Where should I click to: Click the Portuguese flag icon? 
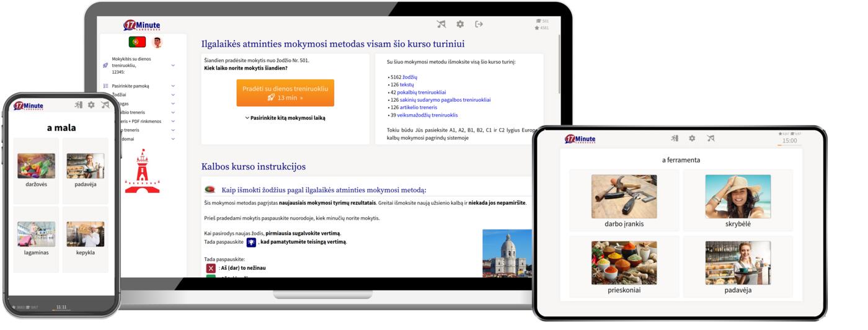point(137,42)
